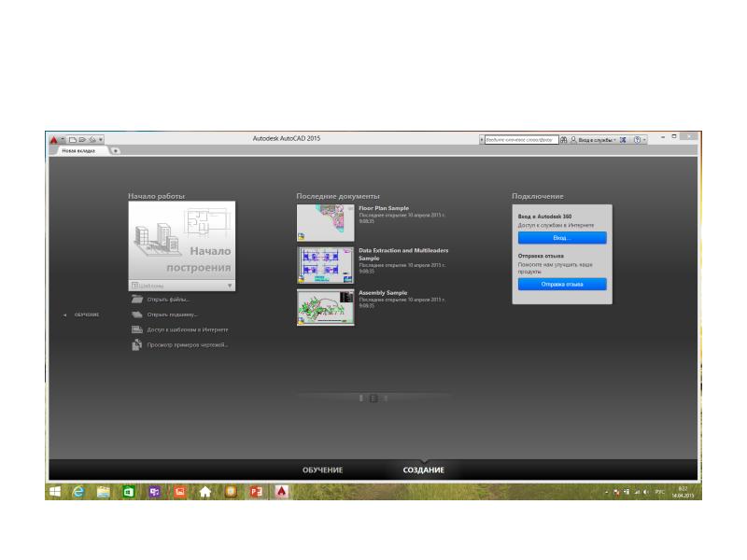
Task: Select the middle recent-documents view icon
Action: [x=374, y=399]
